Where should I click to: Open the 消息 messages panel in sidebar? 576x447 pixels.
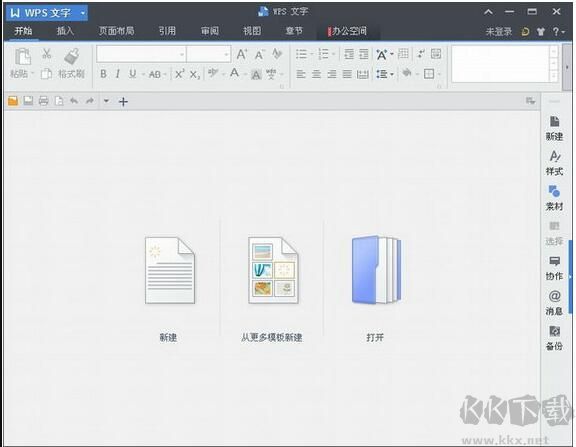pyautogui.click(x=554, y=303)
